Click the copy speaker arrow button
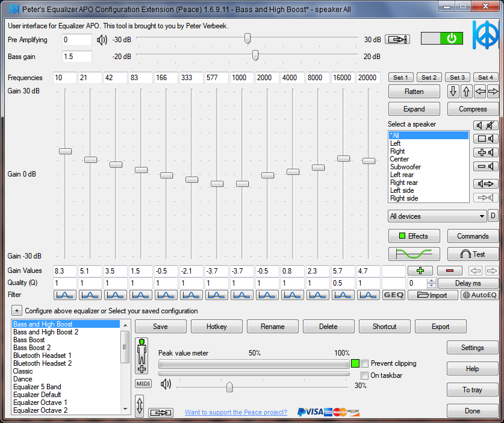 click(486, 184)
